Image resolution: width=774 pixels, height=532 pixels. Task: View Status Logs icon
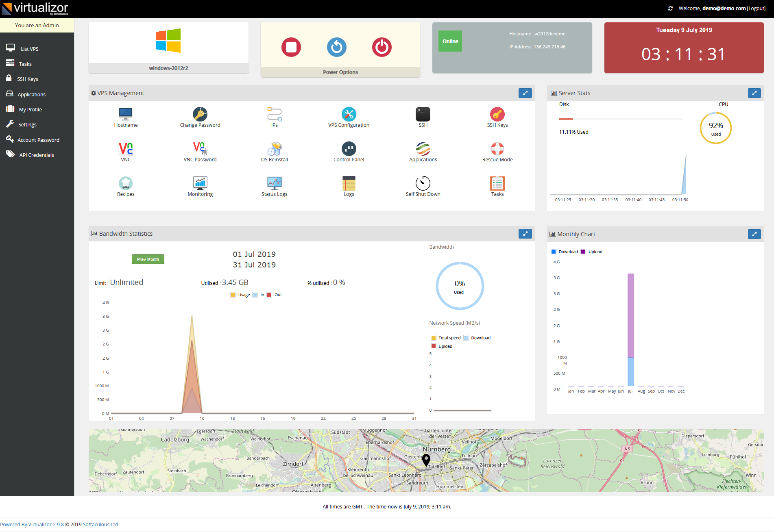coord(275,183)
